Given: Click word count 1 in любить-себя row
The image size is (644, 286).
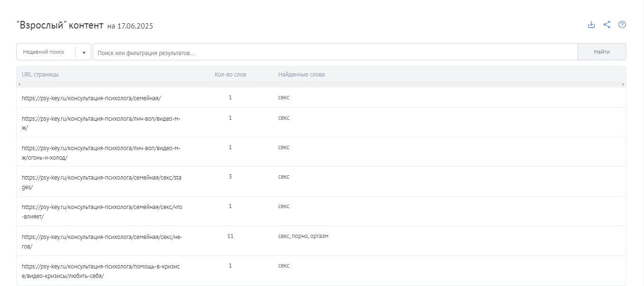Looking at the screenshot, I should 230,266.
